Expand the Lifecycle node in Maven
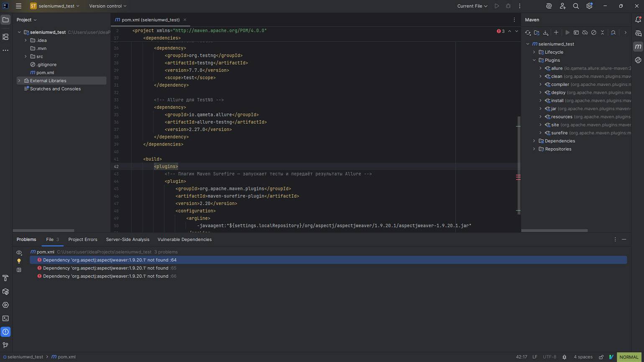This screenshot has height=362, width=644. click(x=534, y=52)
